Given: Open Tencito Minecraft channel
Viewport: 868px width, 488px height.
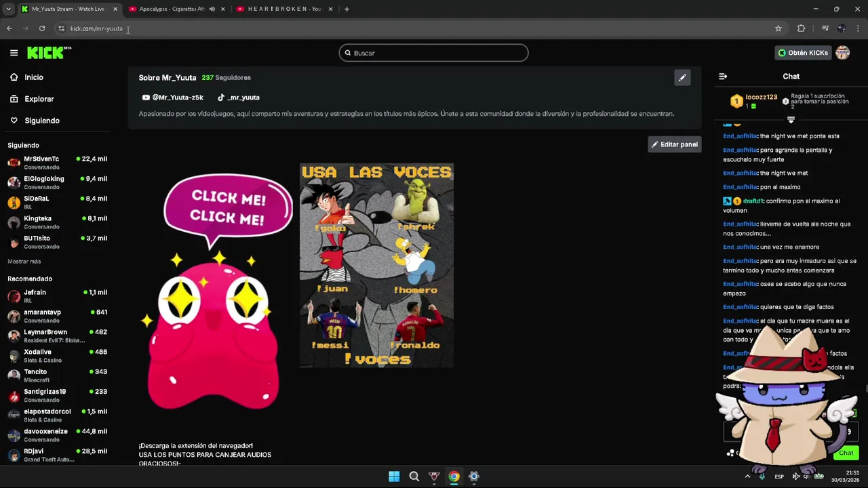Looking at the screenshot, I should [57, 375].
